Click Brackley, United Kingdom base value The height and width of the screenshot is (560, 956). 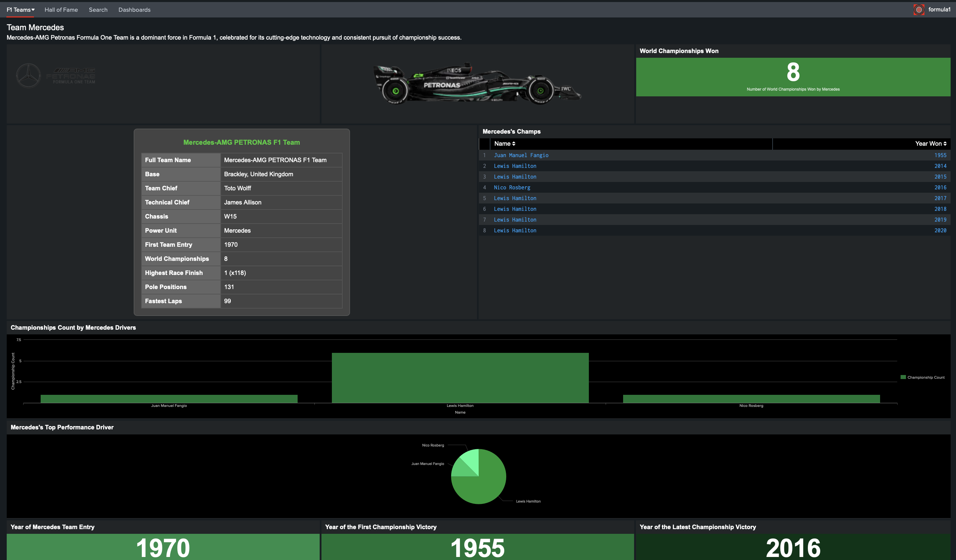click(258, 174)
